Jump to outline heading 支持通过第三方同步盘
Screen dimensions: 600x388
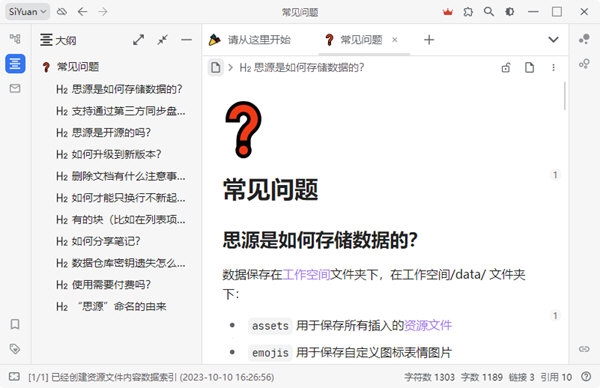[121, 111]
